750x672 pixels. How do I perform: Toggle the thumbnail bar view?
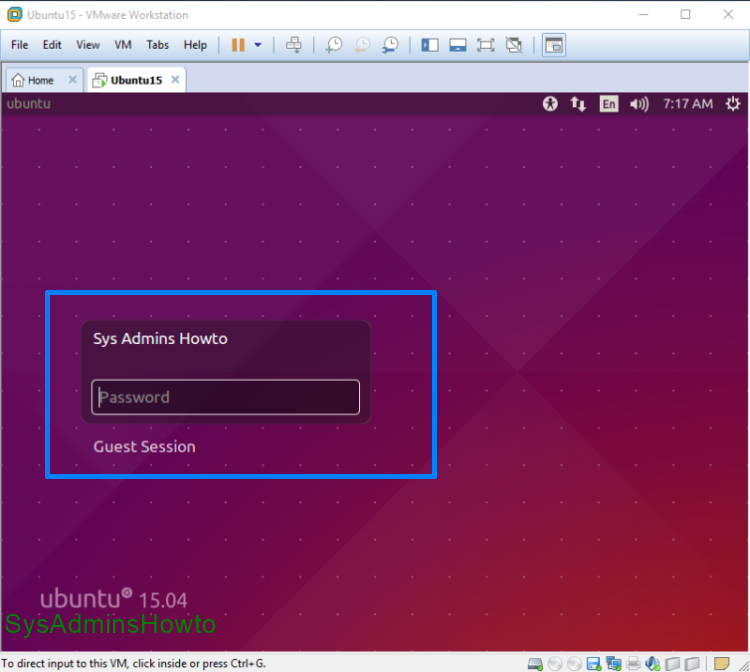(458, 45)
